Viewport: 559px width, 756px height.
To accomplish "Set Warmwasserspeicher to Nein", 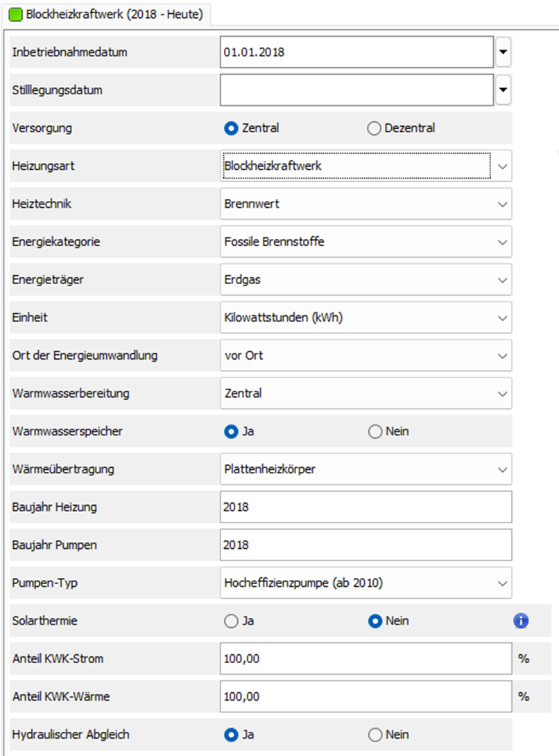I will (375, 432).
